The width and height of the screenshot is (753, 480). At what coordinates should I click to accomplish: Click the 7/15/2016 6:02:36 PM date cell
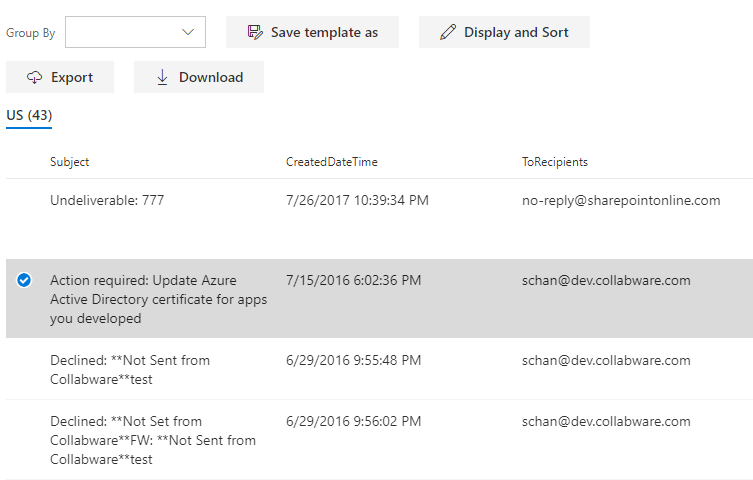(353, 280)
